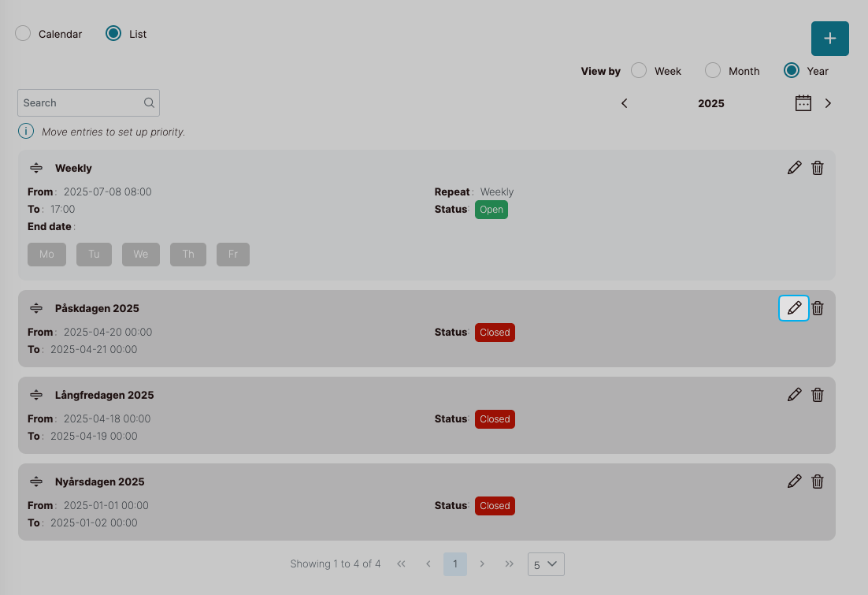This screenshot has height=595, width=868.
Task: Delete the Weekly entry via trash icon
Action: [818, 168]
